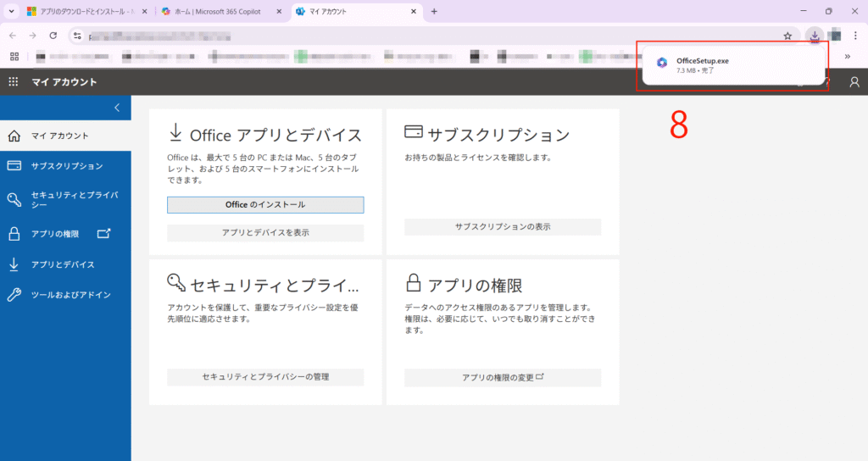
Task: Click the padlock icon in アプリの権限 card heading
Action: 414,282
